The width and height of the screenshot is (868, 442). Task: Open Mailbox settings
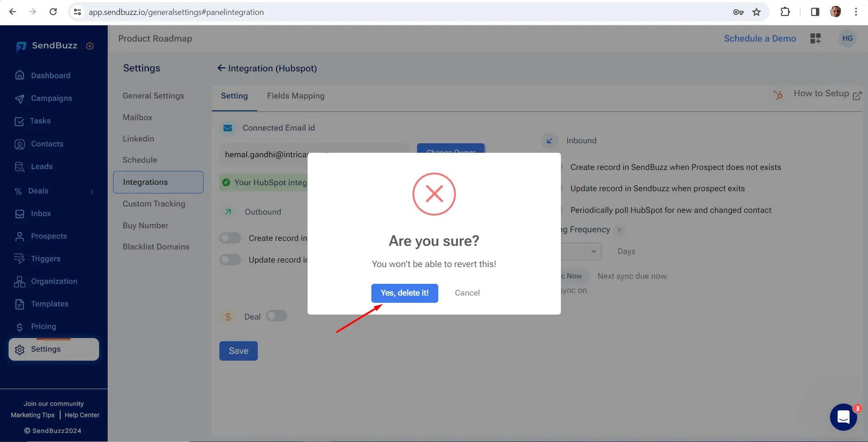coord(137,118)
